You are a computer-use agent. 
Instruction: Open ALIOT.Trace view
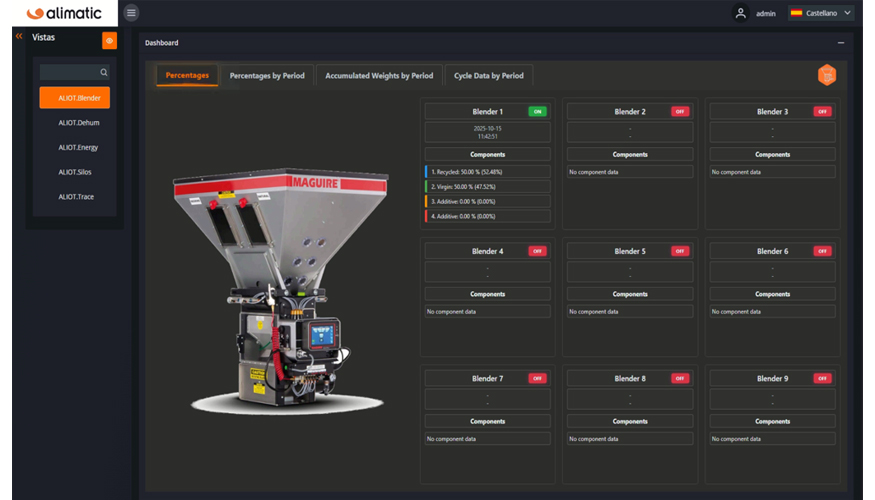pyautogui.click(x=76, y=196)
